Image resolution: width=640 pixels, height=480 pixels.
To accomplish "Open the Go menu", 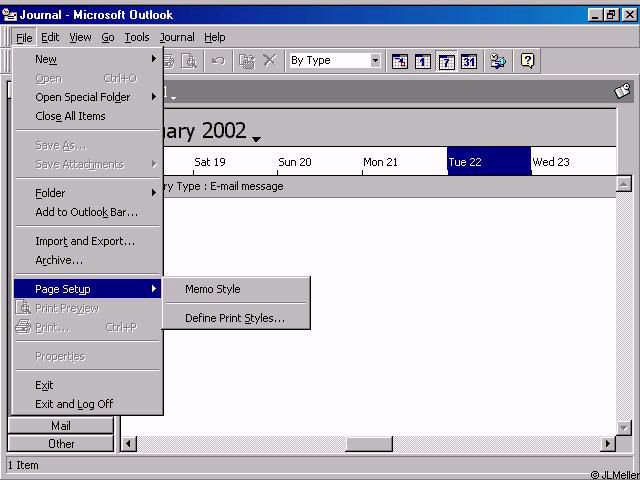I will pyautogui.click(x=108, y=38).
